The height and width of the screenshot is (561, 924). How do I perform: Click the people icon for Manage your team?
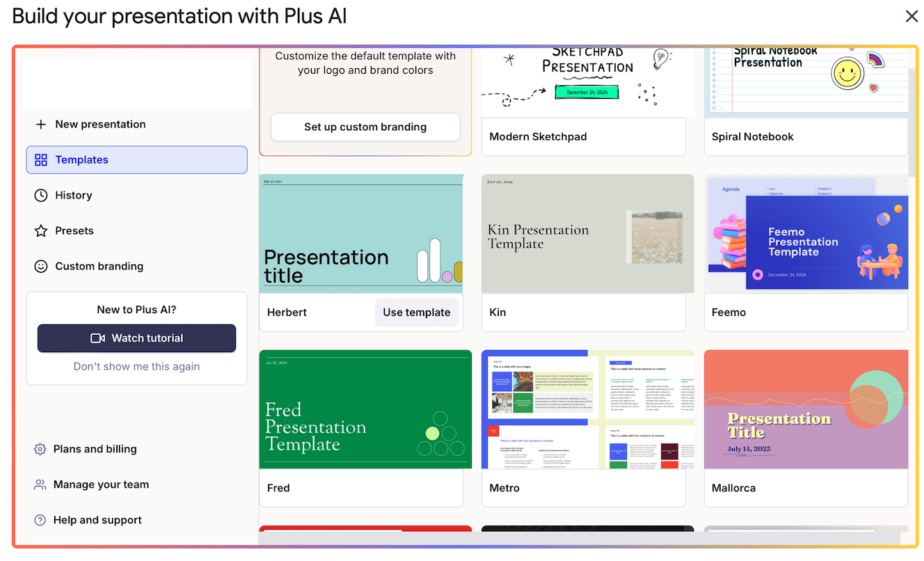click(x=40, y=484)
